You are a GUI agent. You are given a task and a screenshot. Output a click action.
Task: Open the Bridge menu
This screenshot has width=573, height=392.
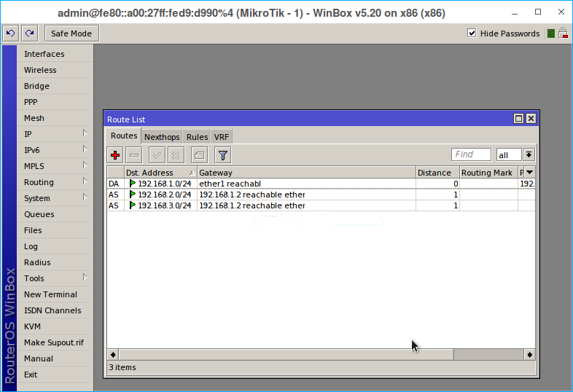[55, 86]
